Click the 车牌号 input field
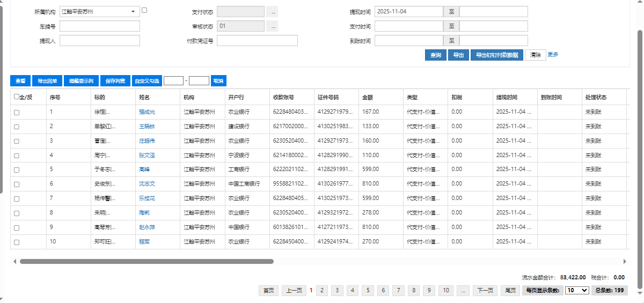 click(100, 26)
